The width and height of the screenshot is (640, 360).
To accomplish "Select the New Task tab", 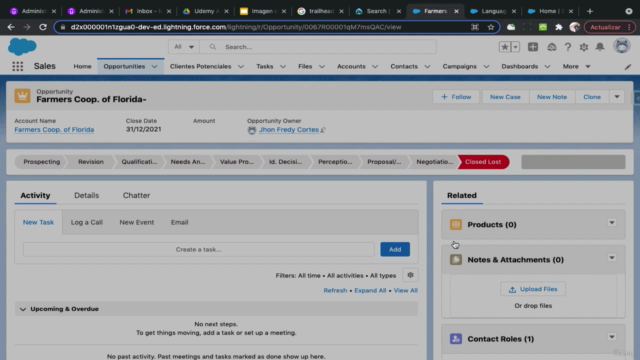I will pos(38,222).
